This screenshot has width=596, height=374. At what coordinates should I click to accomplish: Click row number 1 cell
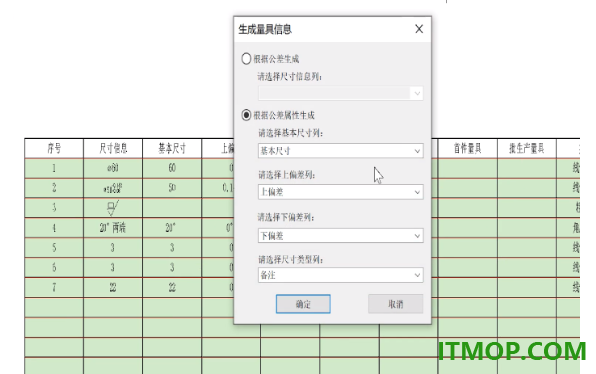(54, 168)
